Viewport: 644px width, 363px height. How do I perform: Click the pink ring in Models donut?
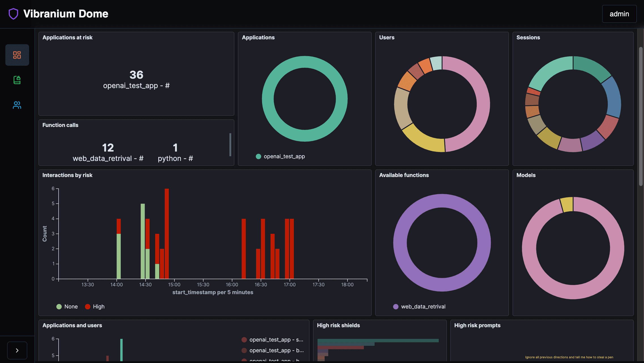(x=573, y=292)
